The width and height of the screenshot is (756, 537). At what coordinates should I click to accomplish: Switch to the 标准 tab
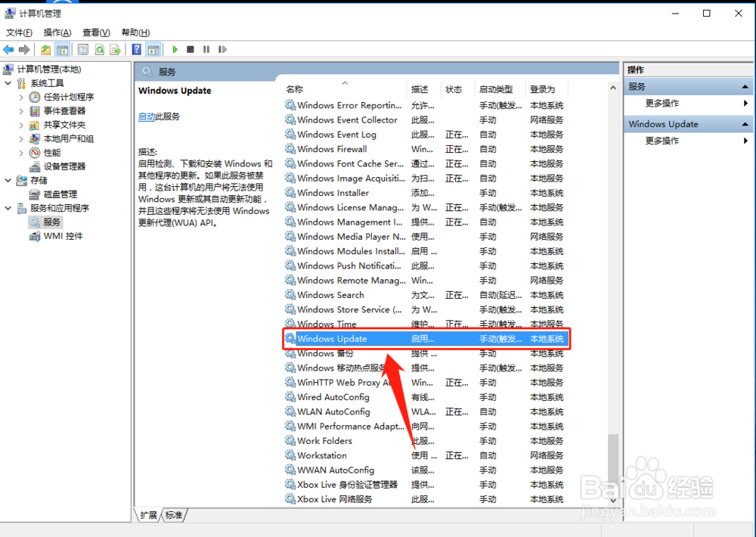point(174,515)
